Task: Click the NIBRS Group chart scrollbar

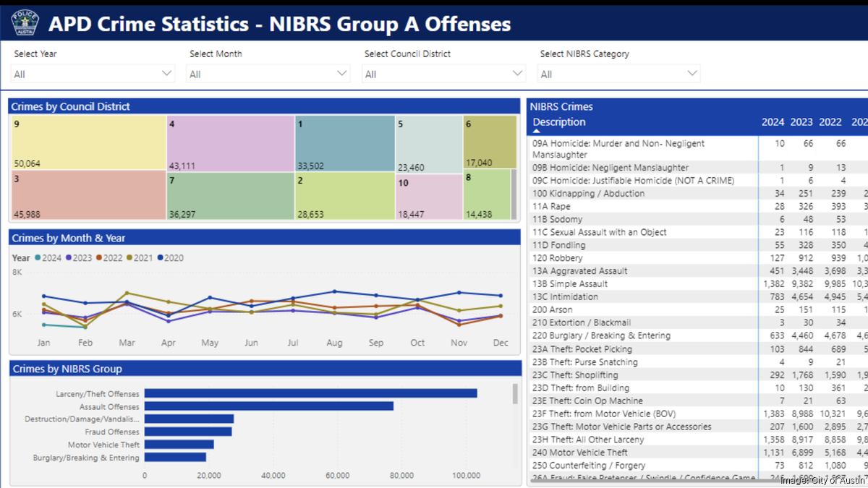Action: [x=515, y=394]
